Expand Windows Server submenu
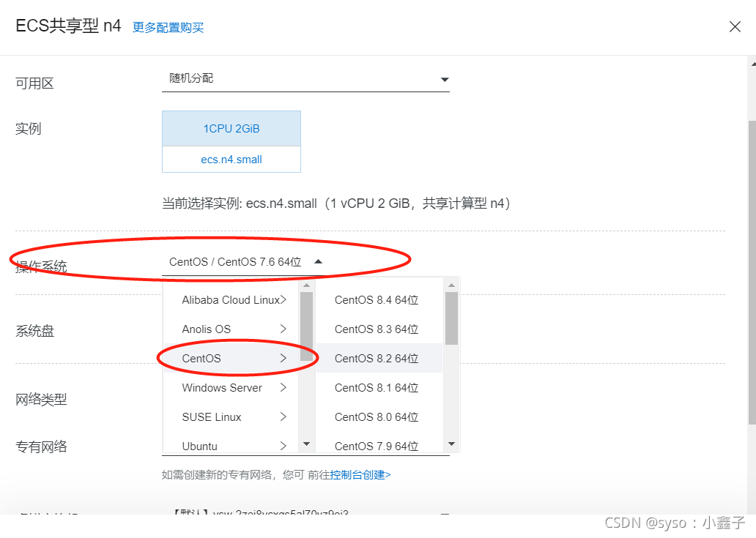The image size is (756, 538). click(231, 388)
